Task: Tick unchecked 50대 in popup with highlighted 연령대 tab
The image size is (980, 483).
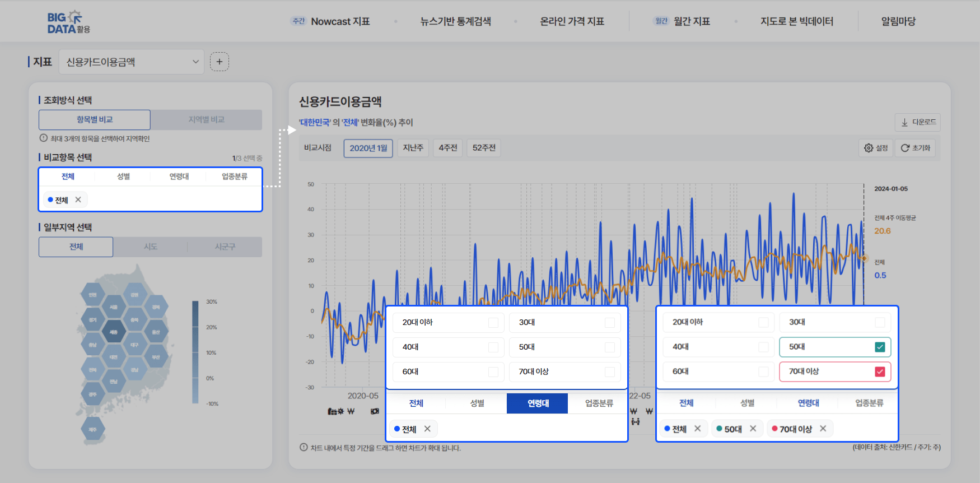Action: pos(610,347)
